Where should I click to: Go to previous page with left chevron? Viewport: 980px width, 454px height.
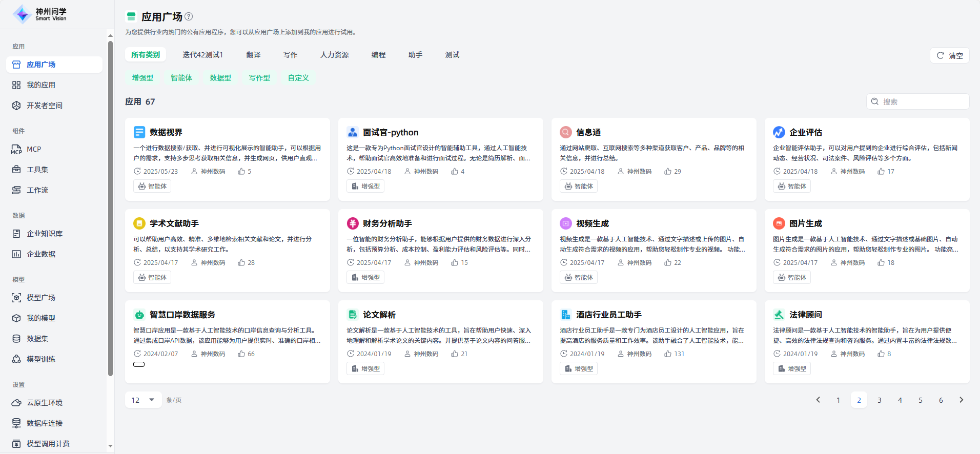[818, 400]
